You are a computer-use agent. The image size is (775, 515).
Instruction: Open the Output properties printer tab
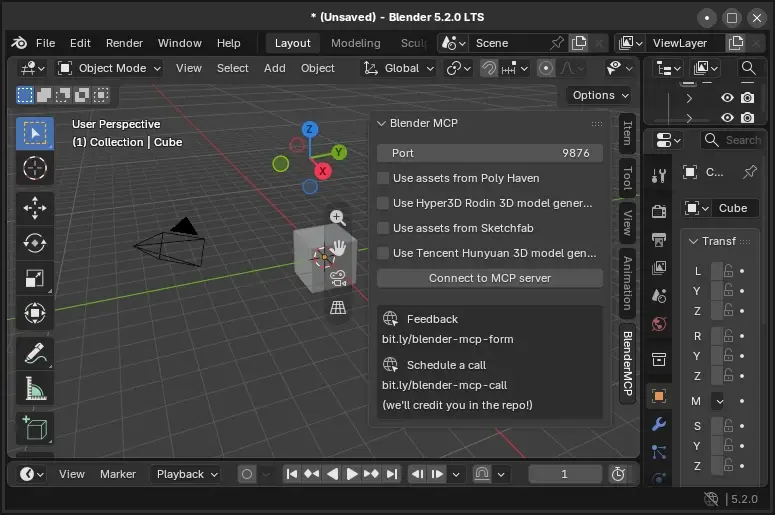coord(659,240)
